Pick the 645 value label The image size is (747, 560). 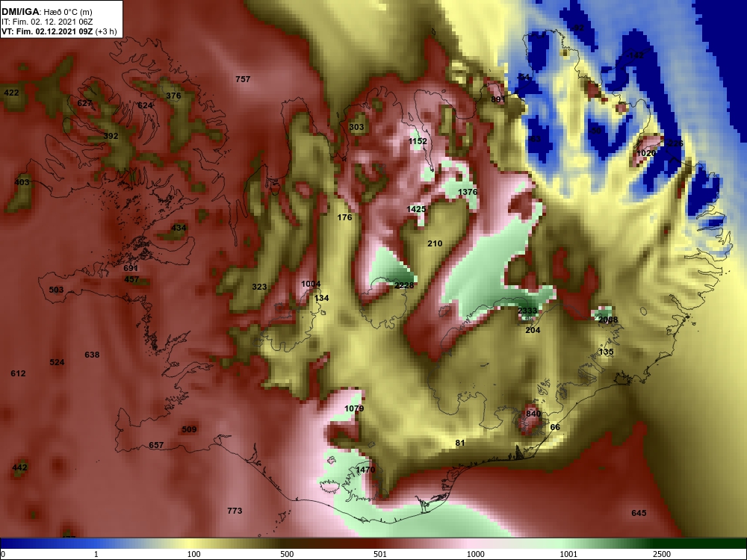(x=639, y=513)
